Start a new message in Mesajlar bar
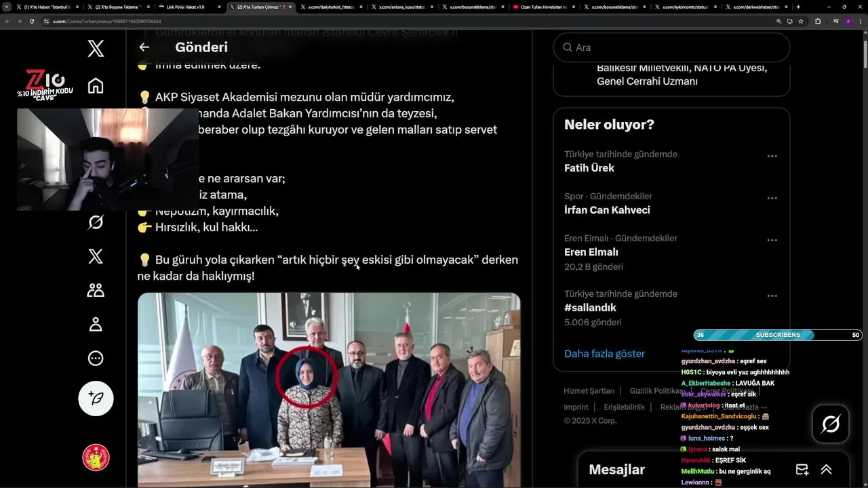The height and width of the screenshot is (488, 868). (802, 470)
